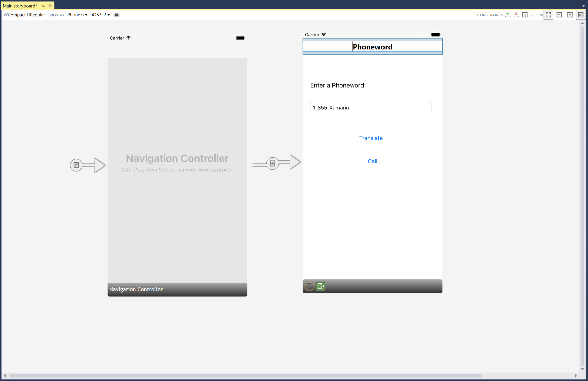588x381 pixels.
Task: Click the View Controller scene icon
Action: tap(309, 286)
